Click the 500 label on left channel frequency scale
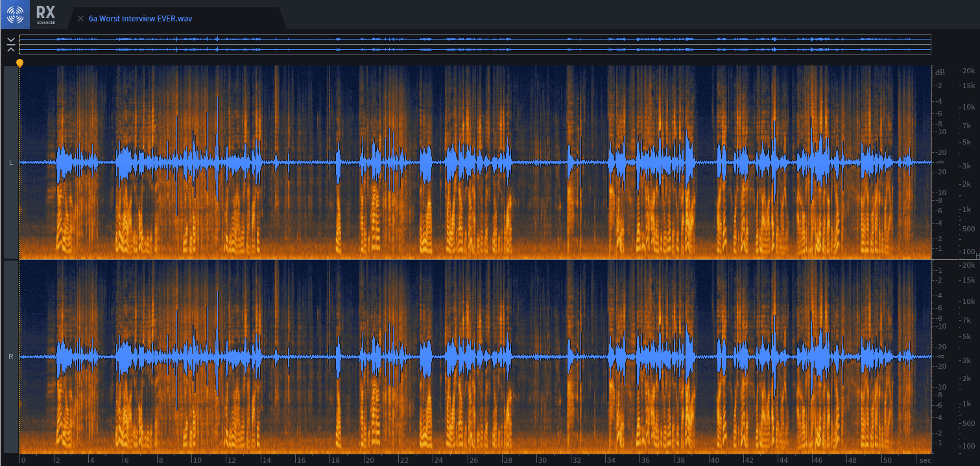The height and width of the screenshot is (466, 980). point(969,229)
